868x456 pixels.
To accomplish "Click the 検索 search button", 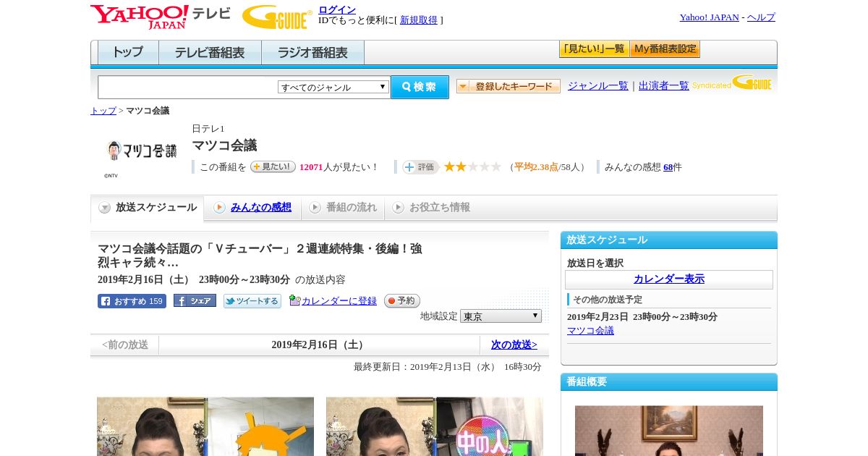I will pyautogui.click(x=420, y=87).
